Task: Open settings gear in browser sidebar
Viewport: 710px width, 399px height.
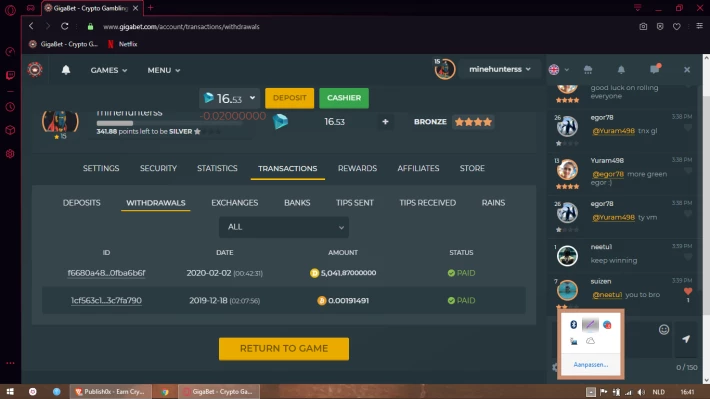Action: (10, 154)
